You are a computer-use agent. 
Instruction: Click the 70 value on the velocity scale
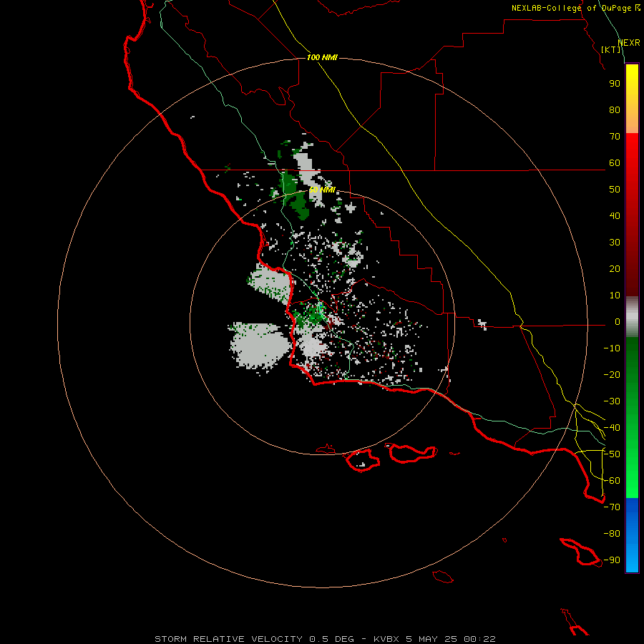[x=615, y=137]
